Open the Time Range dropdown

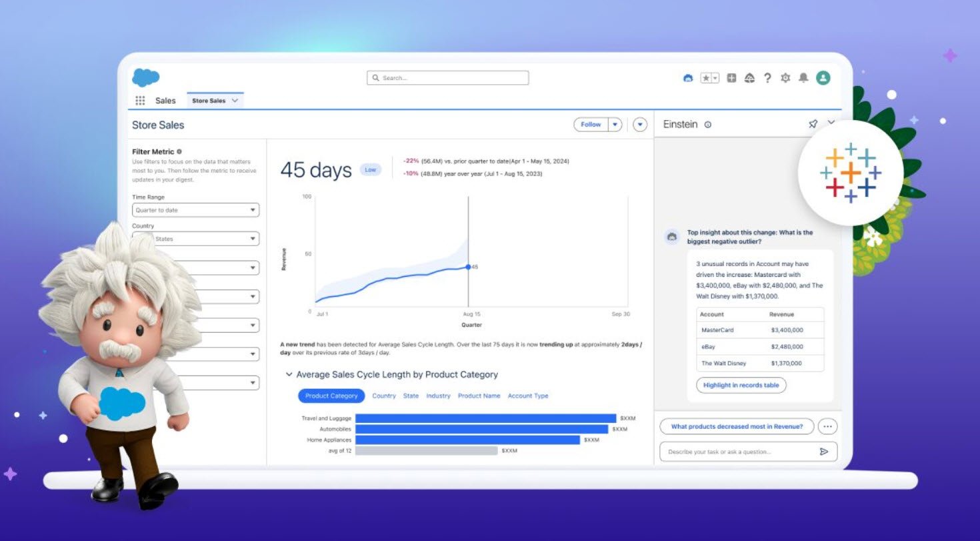(x=195, y=210)
